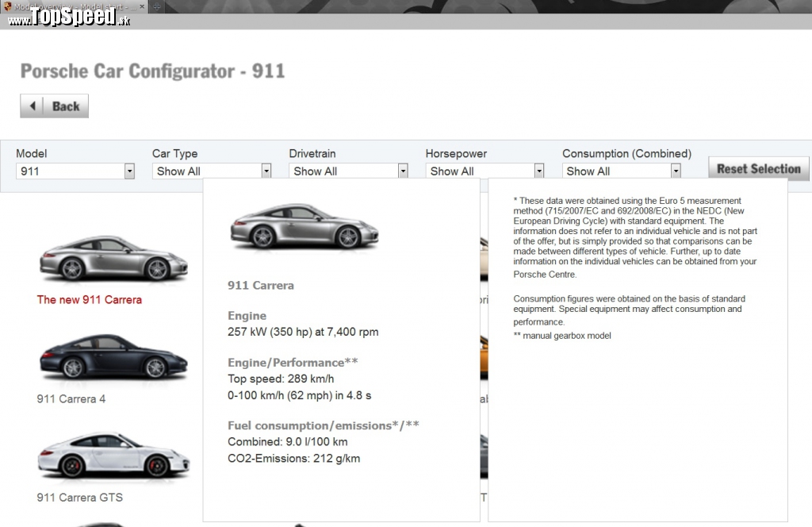Viewport: 812px width, 527px height.
Task: Open the Car Type dropdown
Action: tap(211, 171)
